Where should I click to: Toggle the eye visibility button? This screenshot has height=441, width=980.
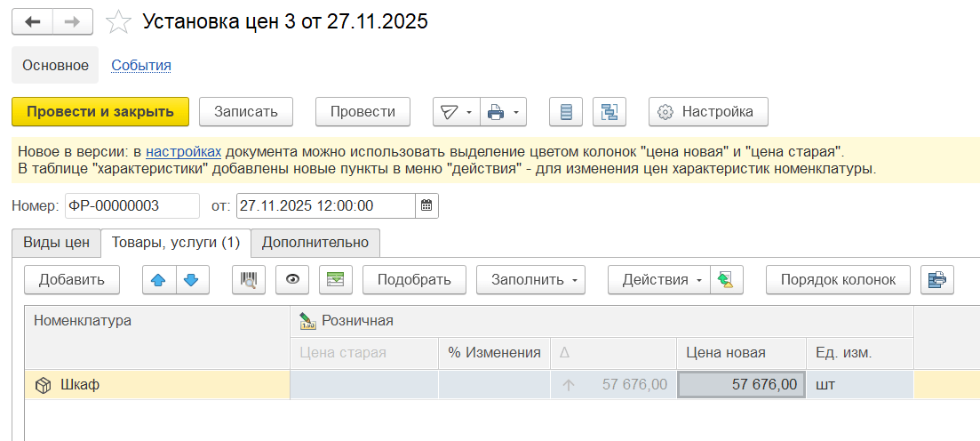292,279
